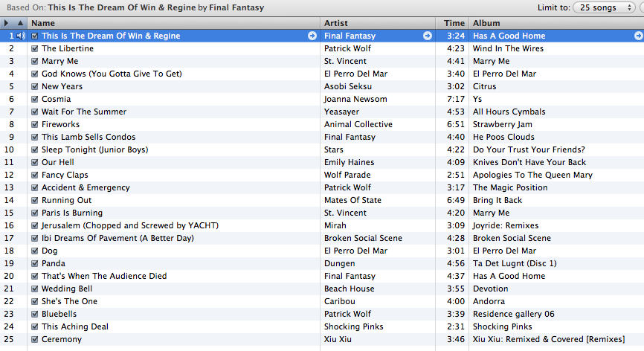Click artist Beach House
Screen dimensions: 644x351
pos(349,289)
